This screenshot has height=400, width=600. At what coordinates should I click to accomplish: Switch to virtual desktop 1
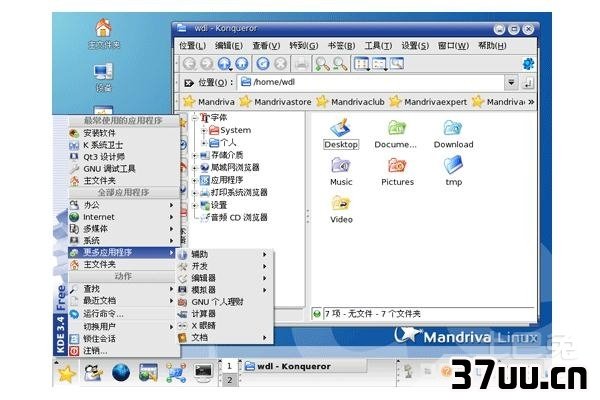pos(229,366)
